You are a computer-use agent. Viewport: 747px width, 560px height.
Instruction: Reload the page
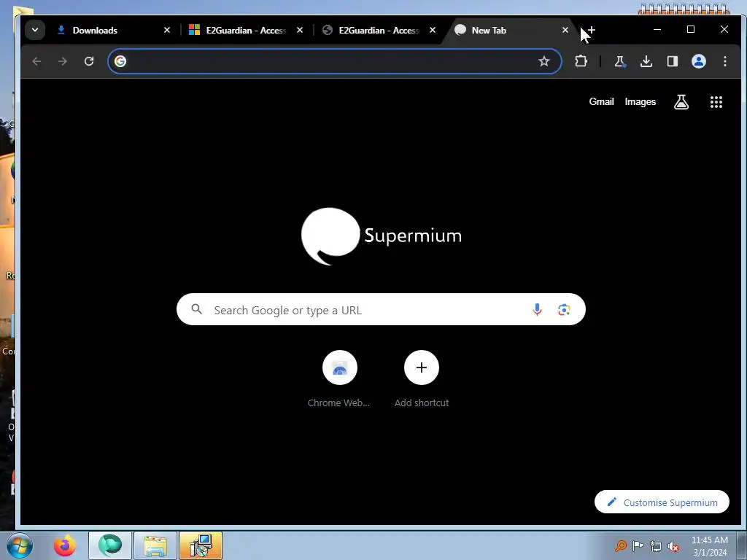88,61
